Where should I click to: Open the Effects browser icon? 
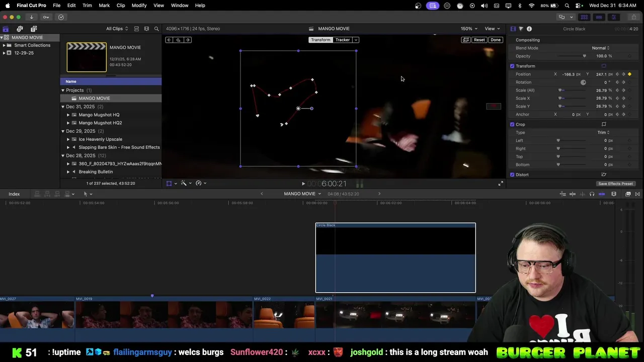628,194
